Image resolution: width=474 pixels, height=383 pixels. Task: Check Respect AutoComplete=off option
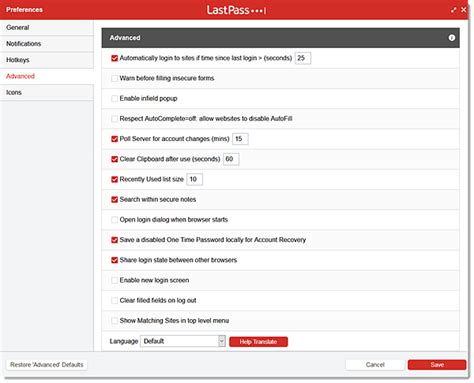(x=114, y=119)
